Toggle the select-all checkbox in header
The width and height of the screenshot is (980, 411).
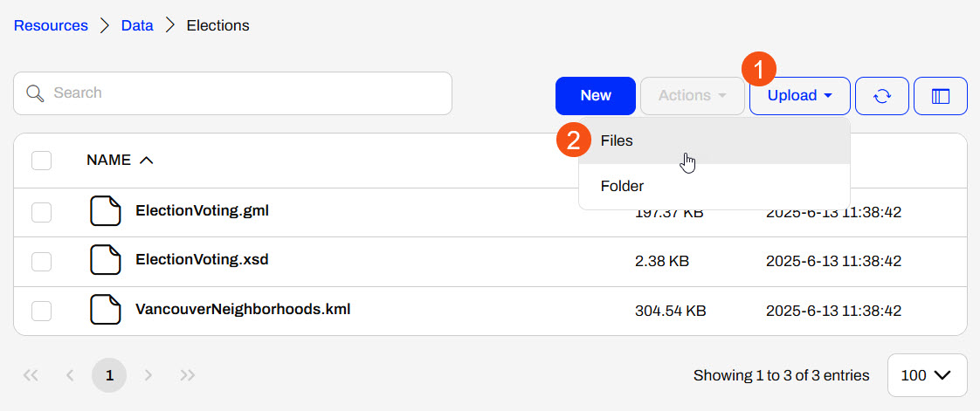point(41,161)
